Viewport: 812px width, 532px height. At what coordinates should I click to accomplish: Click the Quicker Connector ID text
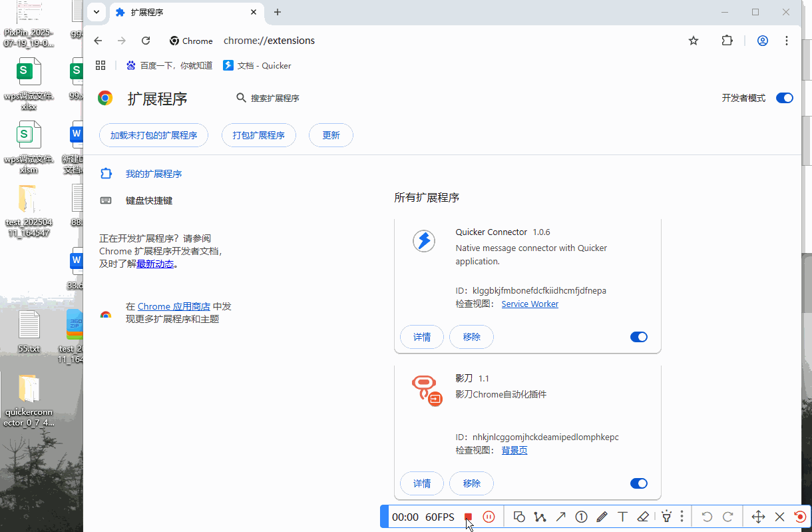531,291
